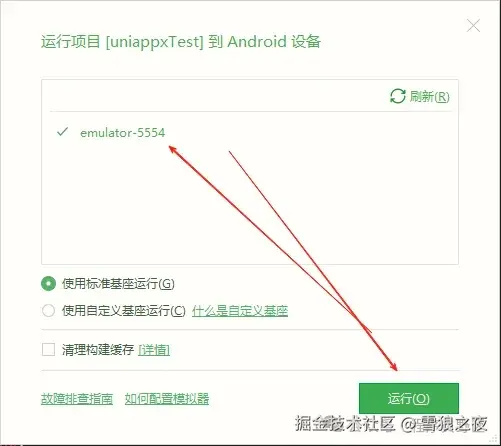Screen dimensions: 501x446
Task: Click the 刷新(R) refresh label
Action: click(429, 97)
